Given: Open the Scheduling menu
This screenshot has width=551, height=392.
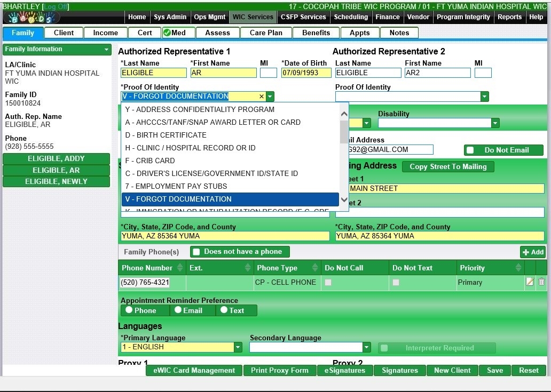Looking at the screenshot, I should coord(351,17).
